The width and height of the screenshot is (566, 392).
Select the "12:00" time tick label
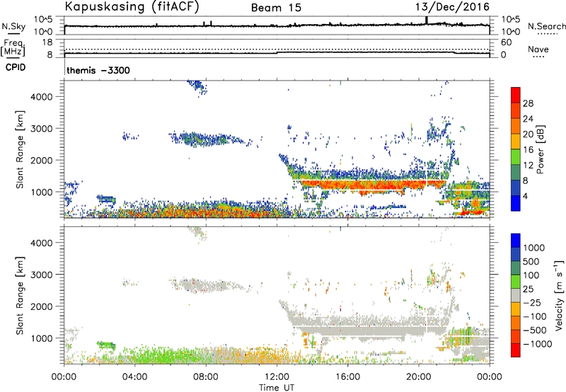(x=277, y=377)
